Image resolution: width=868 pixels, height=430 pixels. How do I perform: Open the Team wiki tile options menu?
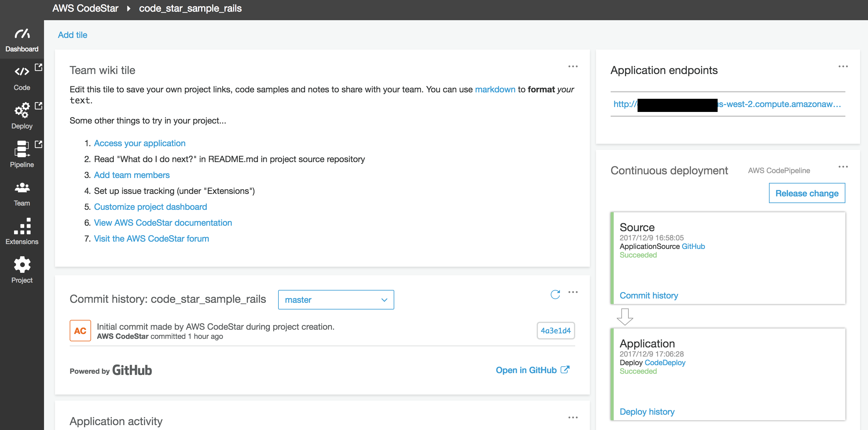click(x=573, y=66)
